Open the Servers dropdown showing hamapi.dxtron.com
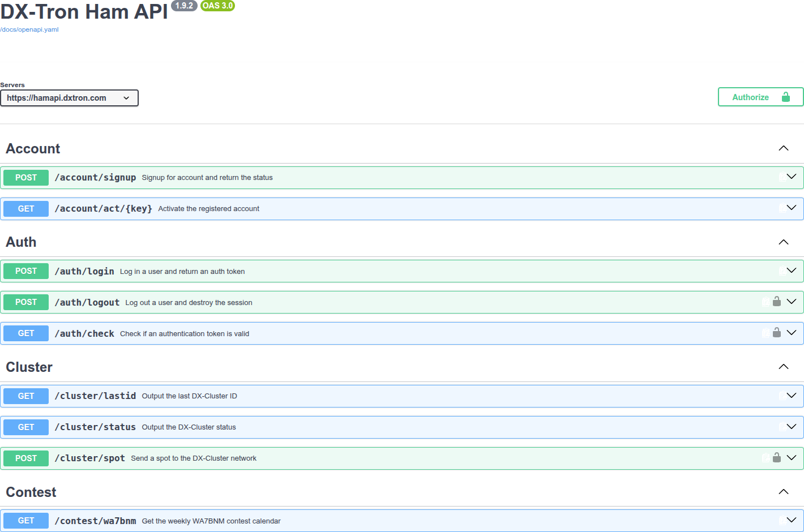Viewport: 804px width, 532px height. pos(69,98)
